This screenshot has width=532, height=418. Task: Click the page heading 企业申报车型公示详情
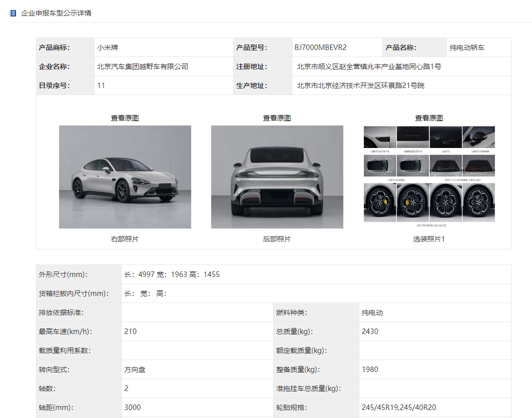56,13
